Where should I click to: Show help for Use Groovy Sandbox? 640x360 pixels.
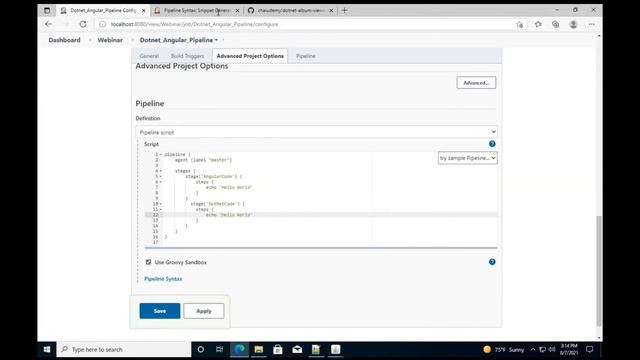[x=492, y=262]
